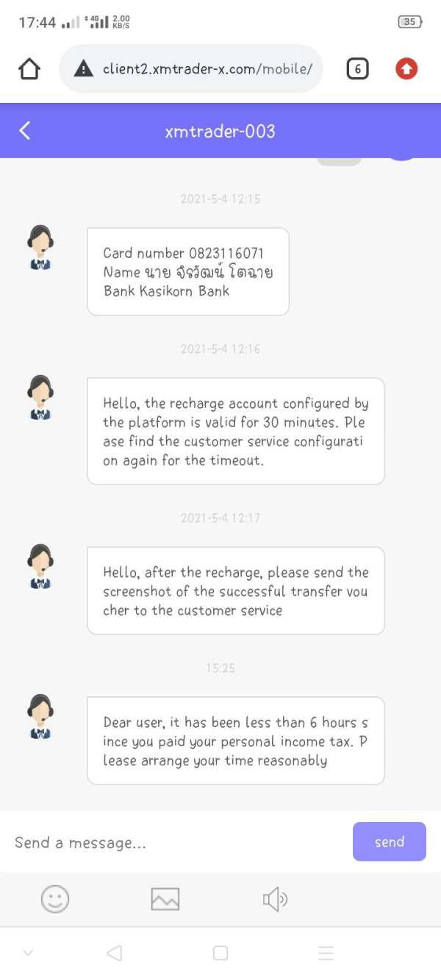Tap the agent avatar beside Card number message

point(40,248)
